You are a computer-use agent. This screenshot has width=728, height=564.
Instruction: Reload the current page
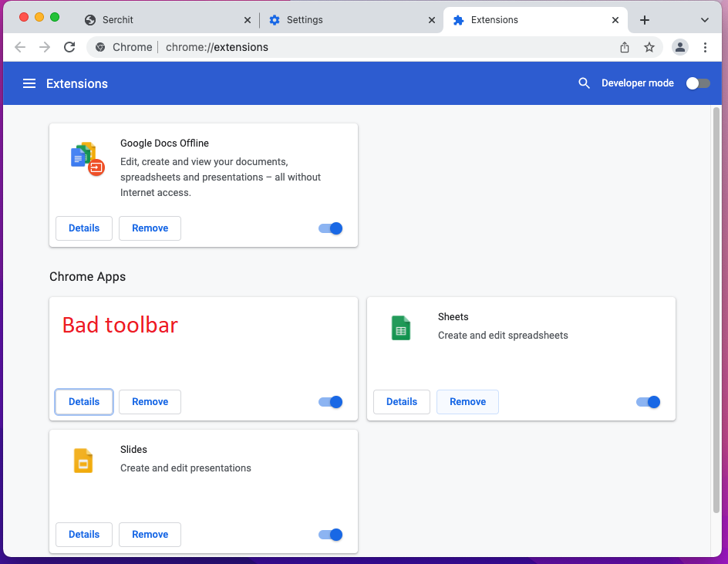pyautogui.click(x=69, y=47)
